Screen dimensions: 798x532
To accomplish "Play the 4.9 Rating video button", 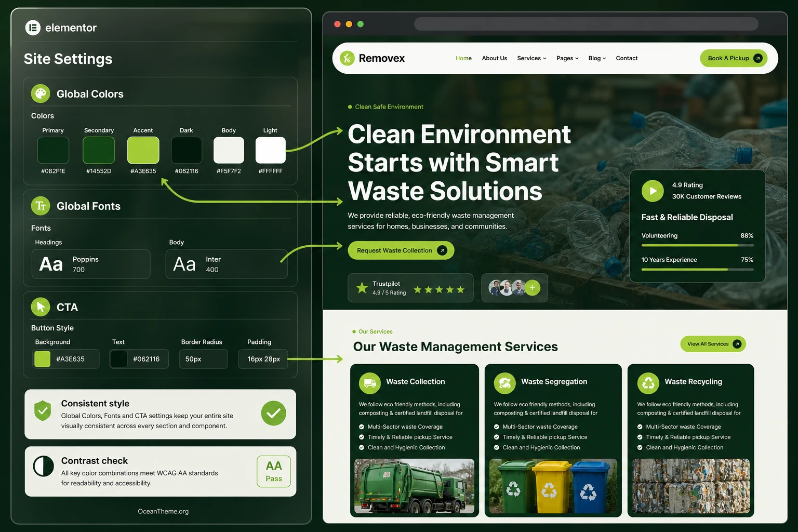I will click(x=653, y=191).
